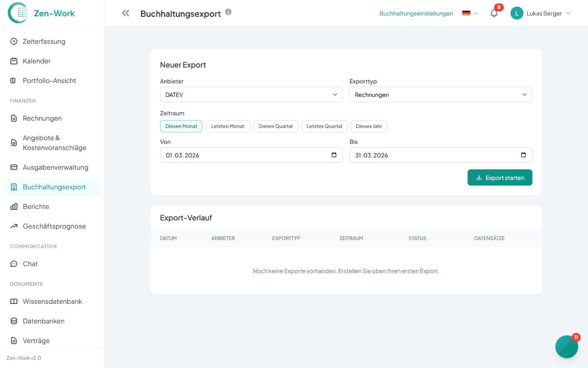Open the Exporttyp dropdown showing Rechnungen
The height and width of the screenshot is (368, 588).
coord(441,94)
